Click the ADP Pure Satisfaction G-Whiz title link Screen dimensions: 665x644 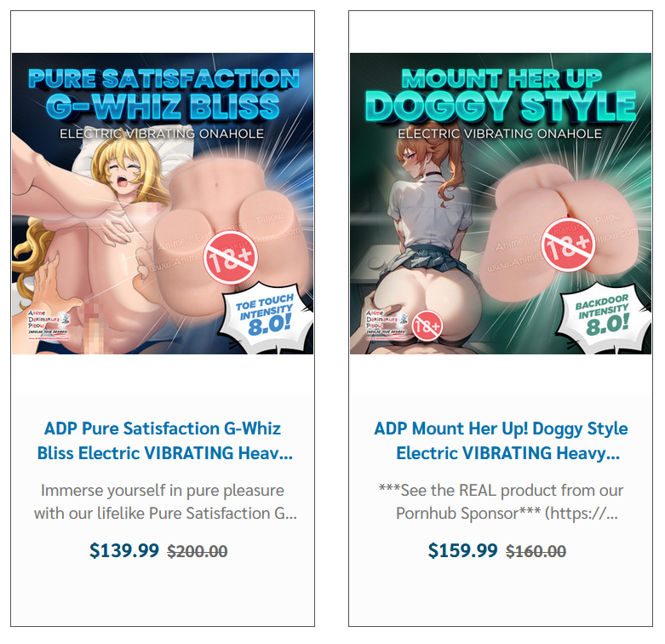click(163, 440)
